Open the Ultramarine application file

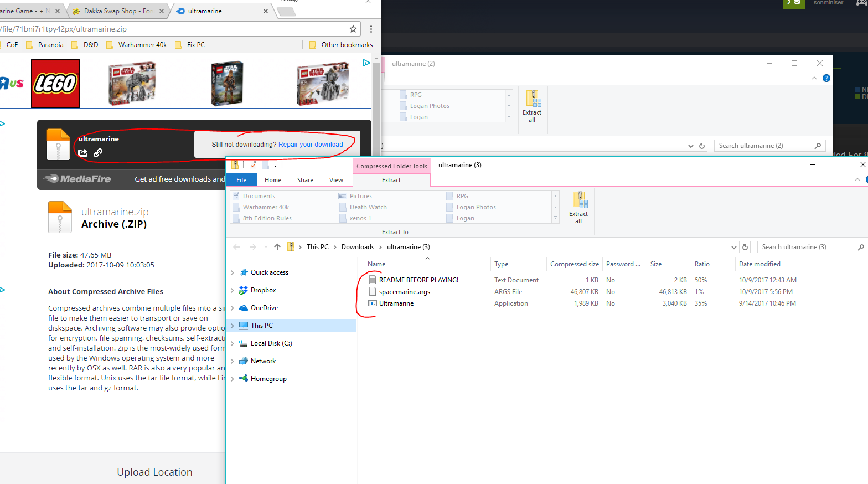[x=396, y=303]
